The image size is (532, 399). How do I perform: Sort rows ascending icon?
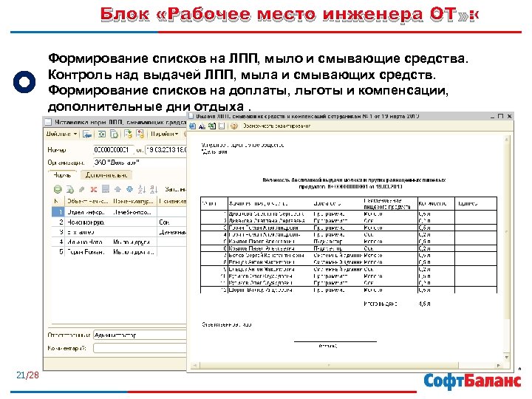tap(142, 189)
